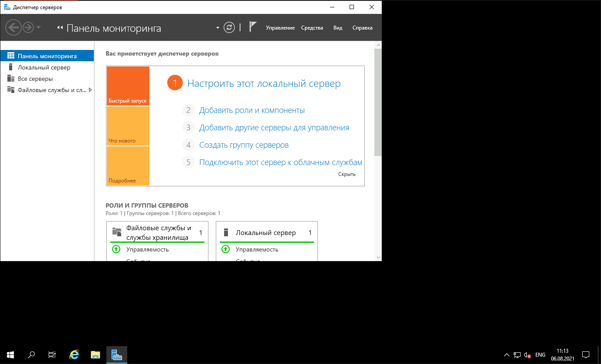Viewport: 601px width, 364px height.
Task: Click the scrollbar up arrow
Action: [378, 44]
